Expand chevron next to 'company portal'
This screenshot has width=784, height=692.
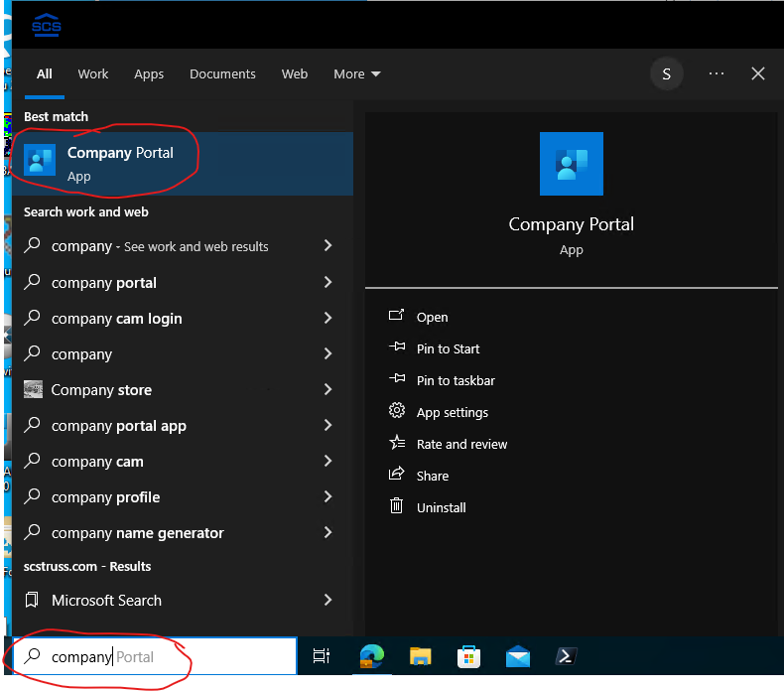328,282
